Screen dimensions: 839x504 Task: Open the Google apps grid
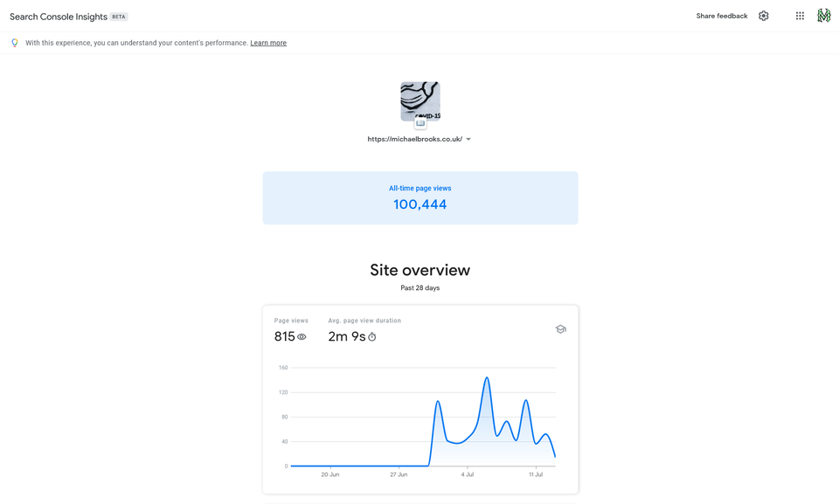799,15
